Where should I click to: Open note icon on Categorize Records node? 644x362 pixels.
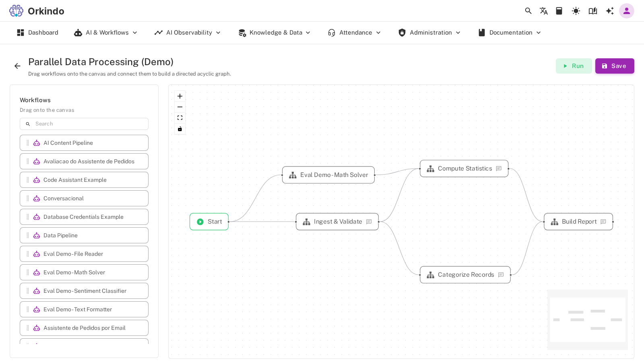[501, 275]
